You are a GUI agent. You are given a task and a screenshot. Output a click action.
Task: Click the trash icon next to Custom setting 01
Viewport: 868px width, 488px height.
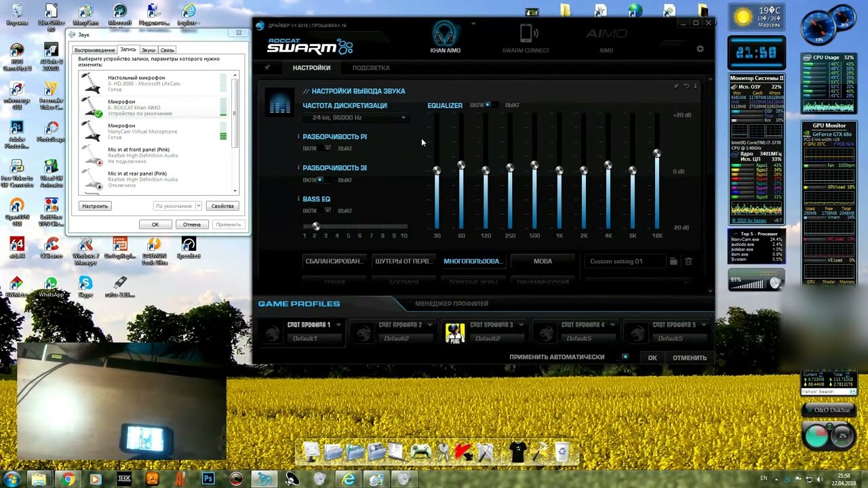(688, 262)
